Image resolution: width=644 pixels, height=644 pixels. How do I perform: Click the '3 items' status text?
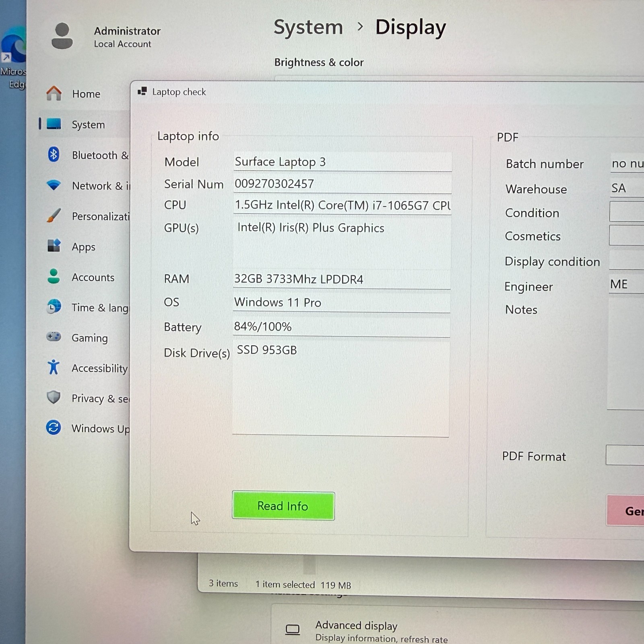[223, 583]
